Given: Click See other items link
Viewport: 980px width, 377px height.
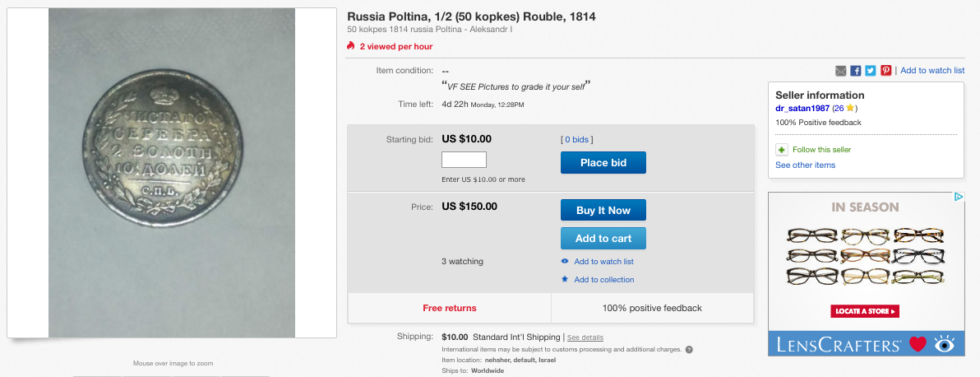Looking at the screenshot, I should pyautogui.click(x=805, y=165).
